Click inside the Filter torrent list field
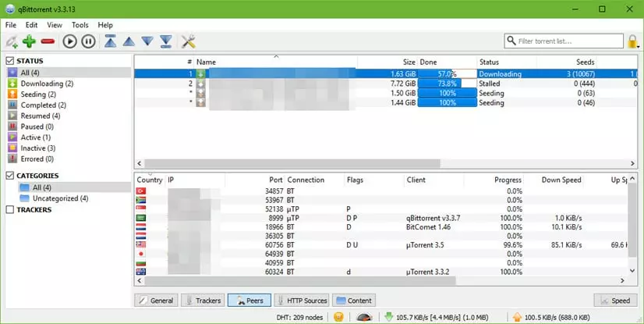The image size is (644, 324). pos(564,41)
